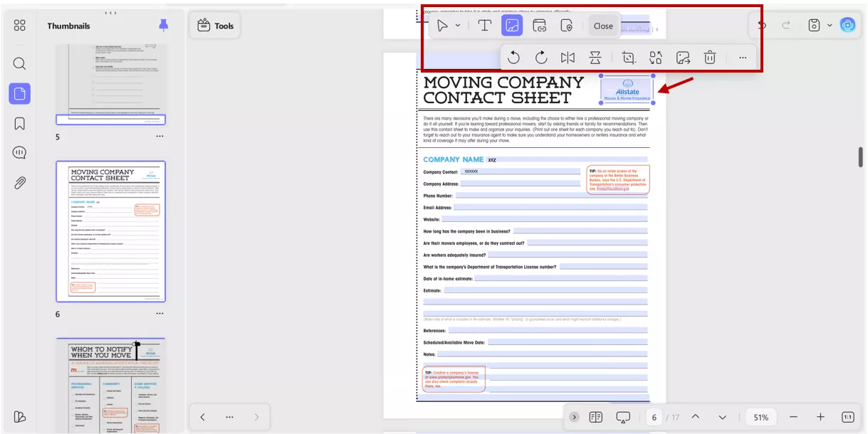The height and width of the screenshot is (434, 868).
Task: Select the cursor pointer tool
Action: [x=443, y=26]
